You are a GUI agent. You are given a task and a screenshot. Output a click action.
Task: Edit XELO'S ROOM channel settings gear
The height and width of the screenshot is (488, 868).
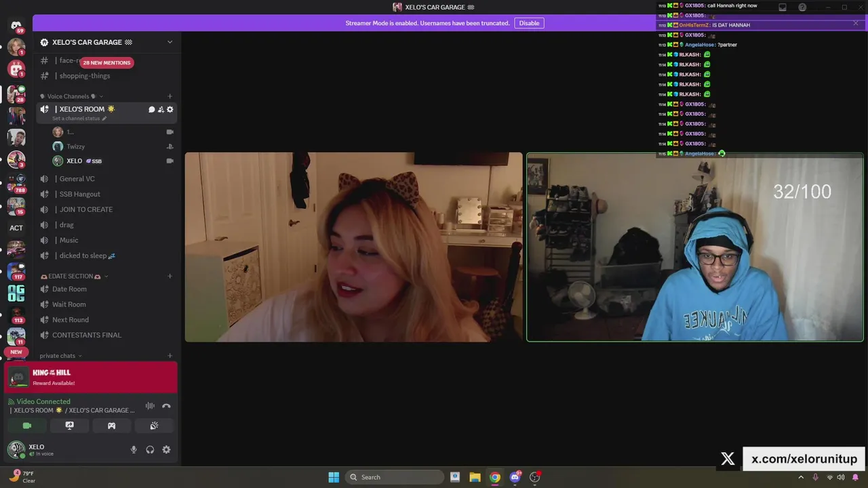point(170,109)
